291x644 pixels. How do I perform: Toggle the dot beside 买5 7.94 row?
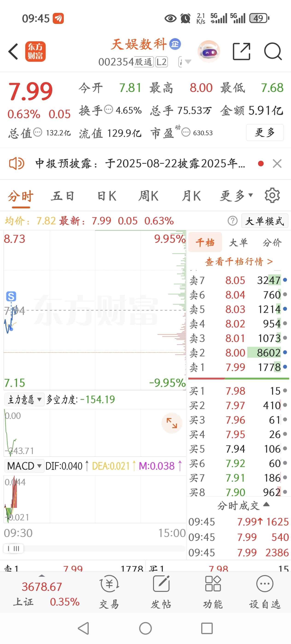[x=285, y=449]
